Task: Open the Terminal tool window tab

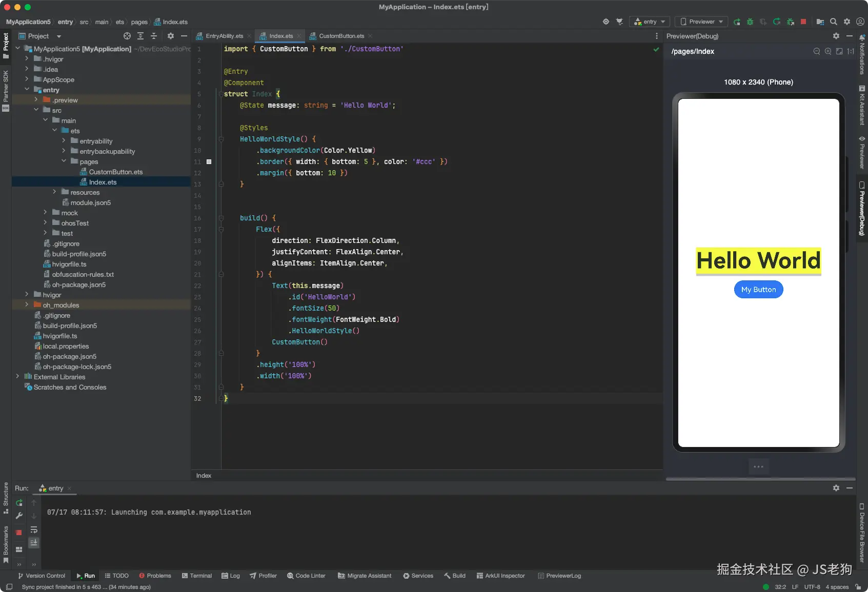Action: pyautogui.click(x=196, y=576)
